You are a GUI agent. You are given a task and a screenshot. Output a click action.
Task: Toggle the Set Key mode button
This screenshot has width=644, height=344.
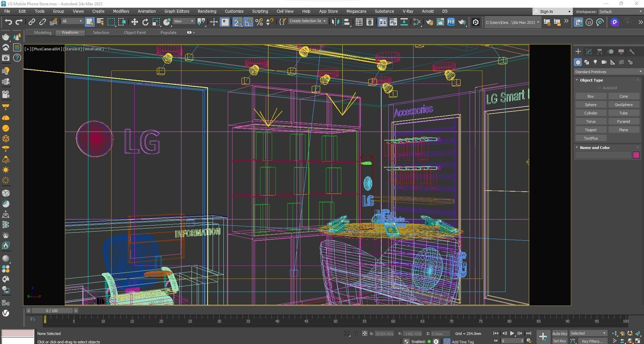(559, 341)
